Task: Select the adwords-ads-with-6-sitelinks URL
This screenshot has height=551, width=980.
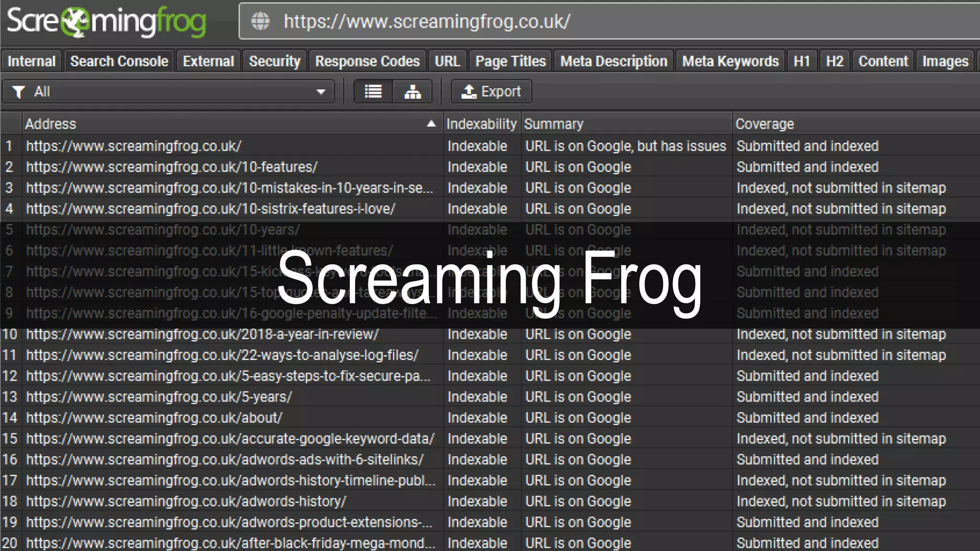Action: 225,460
